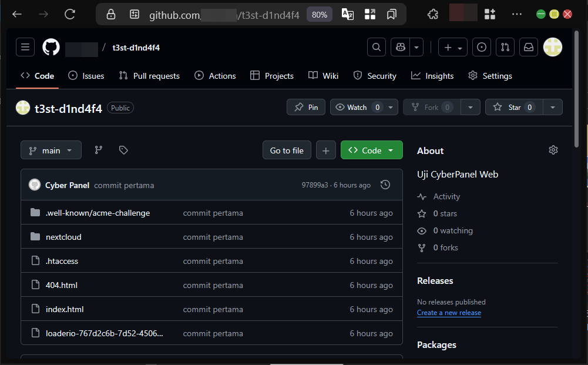Open the GitHub search magnifier
This screenshot has width=588, height=365.
pyautogui.click(x=377, y=48)
